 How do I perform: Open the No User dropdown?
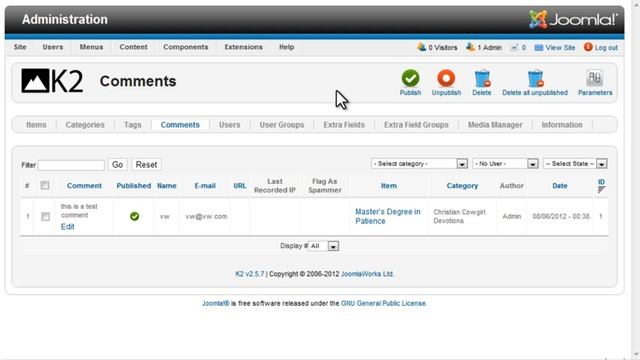505,164
